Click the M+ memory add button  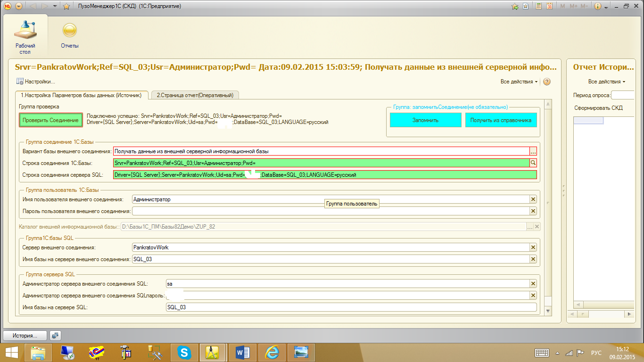[573, 7]
